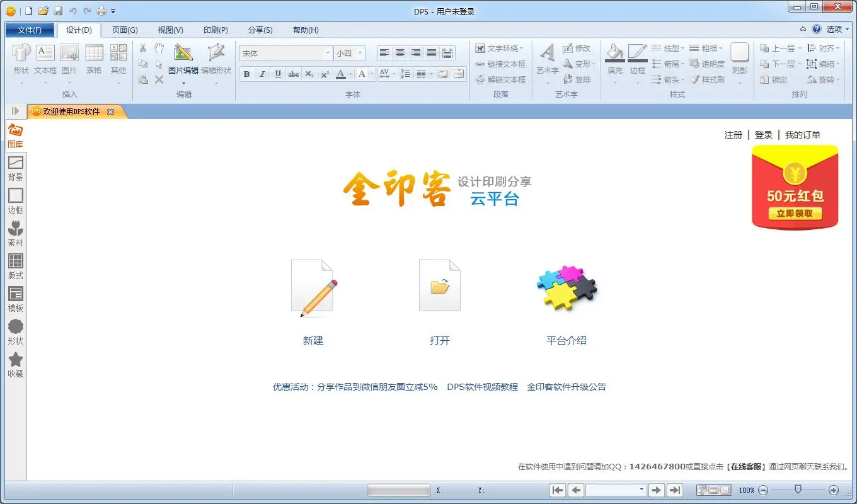Switch to the 帮助(H) ribbon tab

[306, 30]
